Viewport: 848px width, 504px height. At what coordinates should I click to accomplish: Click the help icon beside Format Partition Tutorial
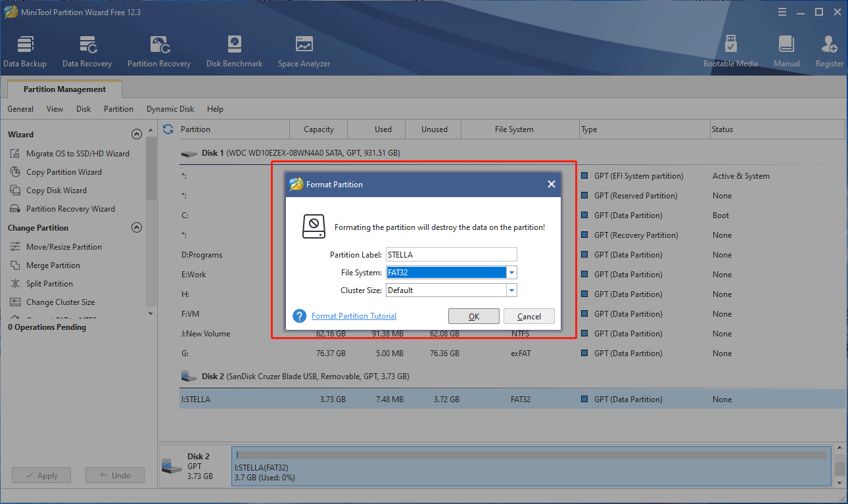tap(300, 316)
